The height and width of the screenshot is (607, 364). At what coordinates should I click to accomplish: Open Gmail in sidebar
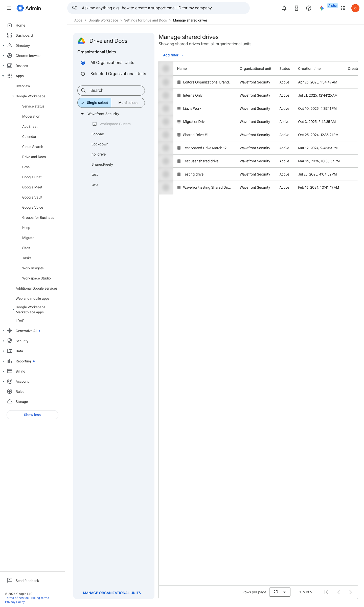click(x=27, y=167)
